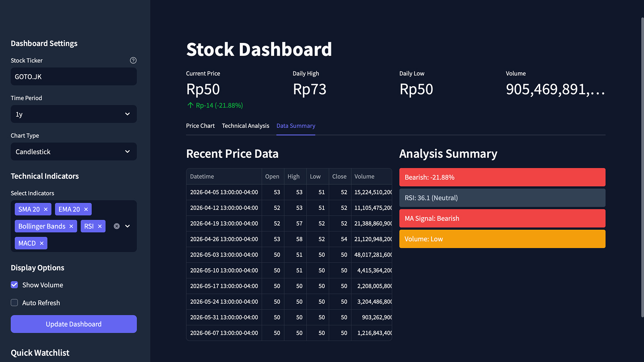Open the Chart Type dropdown
644x362 pixels.
coord(74,152)
